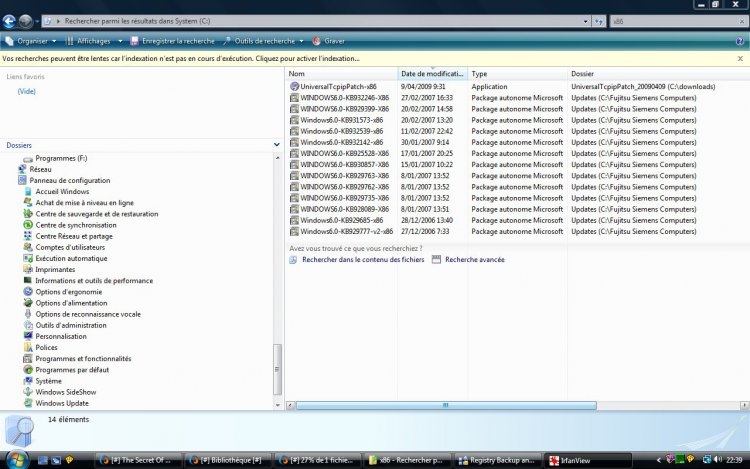Click Panneau de configuration icon

coord(22,180)
